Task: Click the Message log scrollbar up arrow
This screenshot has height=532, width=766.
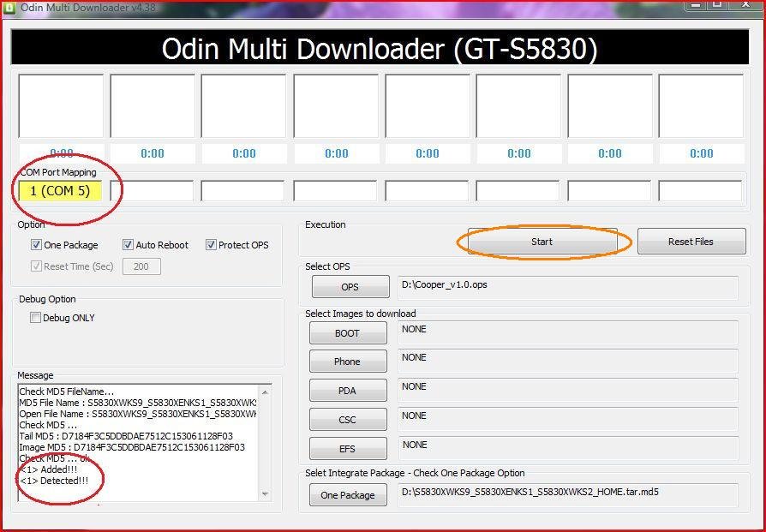Action: [265, 392]
